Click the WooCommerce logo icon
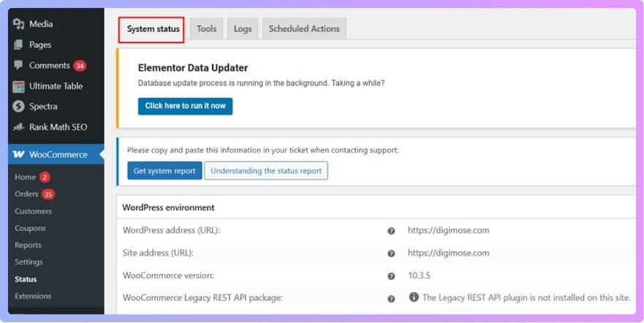This screenshot has height=323, width=644. tap(18, 154)
